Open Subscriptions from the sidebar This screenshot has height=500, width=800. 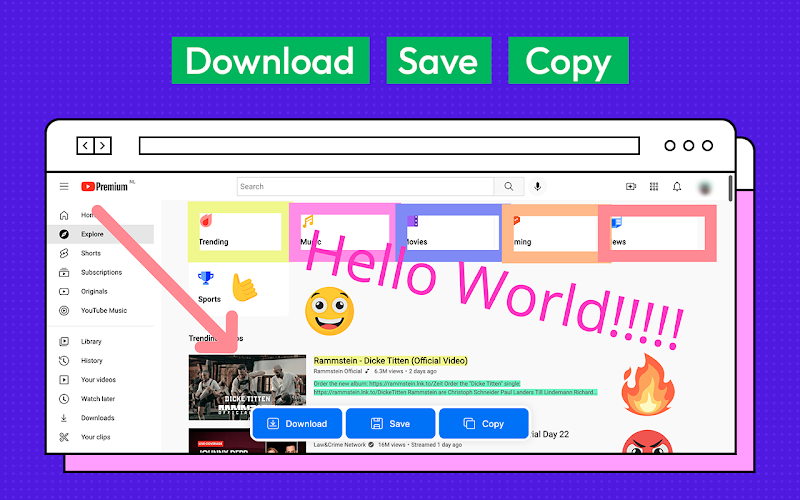[x=100, y=272]
